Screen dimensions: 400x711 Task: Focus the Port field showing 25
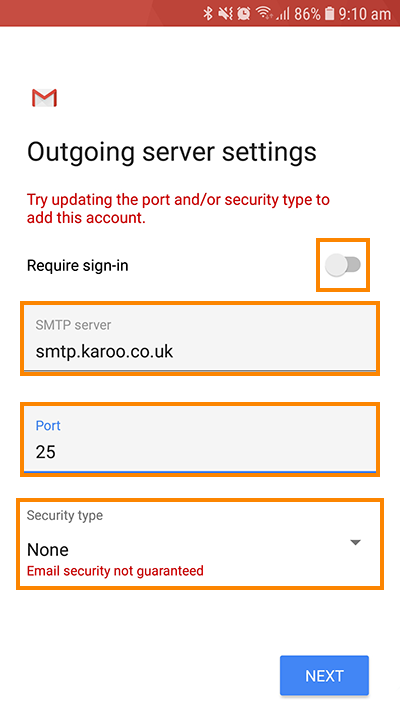200,439
